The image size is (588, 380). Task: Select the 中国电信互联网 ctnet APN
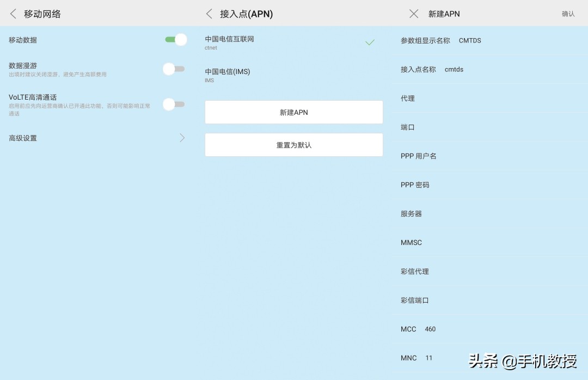[x=293, y=42]
